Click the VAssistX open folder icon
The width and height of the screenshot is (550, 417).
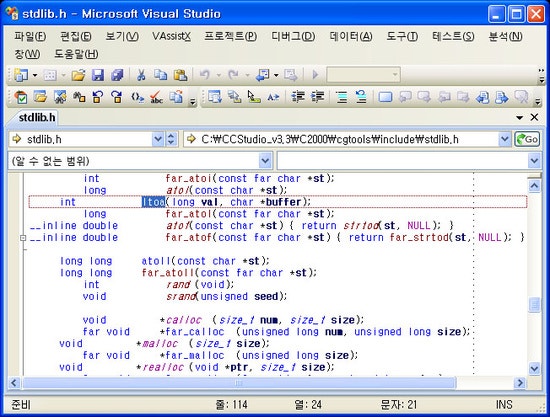[x=40, y=97]
